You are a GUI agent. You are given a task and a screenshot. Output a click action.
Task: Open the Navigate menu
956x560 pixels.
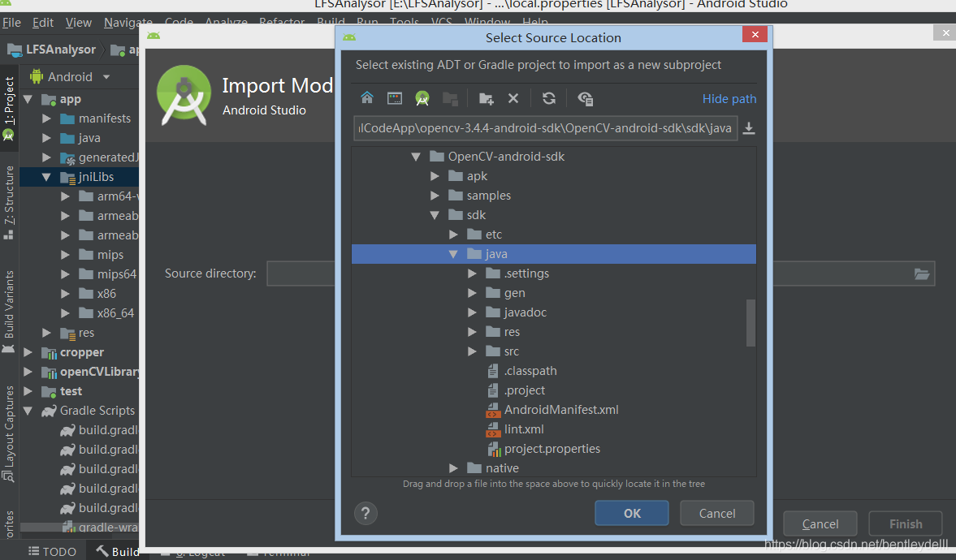click(128, 23)
